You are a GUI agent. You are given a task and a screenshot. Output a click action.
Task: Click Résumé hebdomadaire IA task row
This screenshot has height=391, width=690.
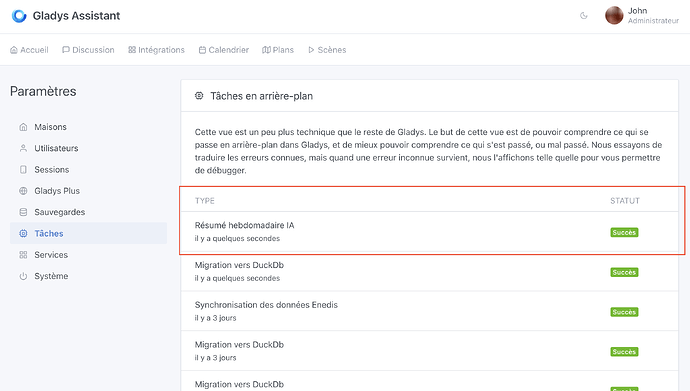[429, 232]
